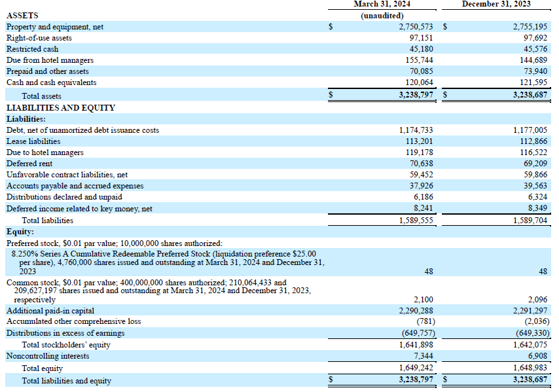559x392 pixels.
Task: Select the Due from hotel managers row label
Action: 50,60
